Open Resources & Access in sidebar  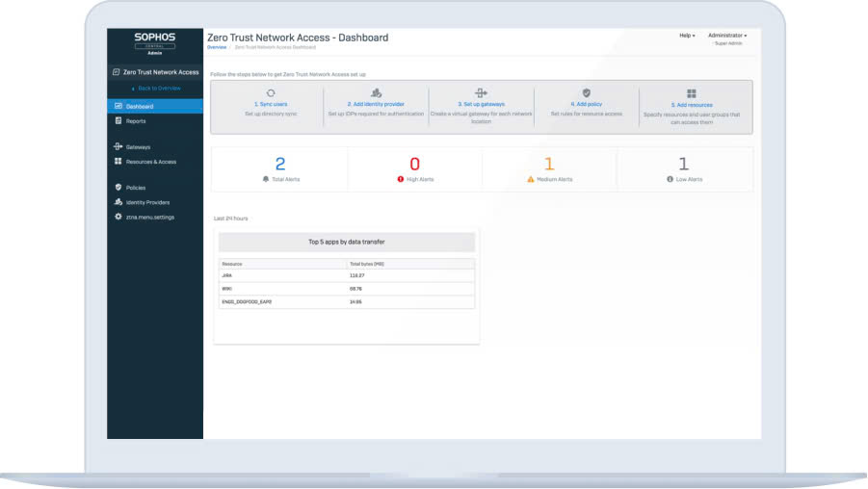click(151, 162)
